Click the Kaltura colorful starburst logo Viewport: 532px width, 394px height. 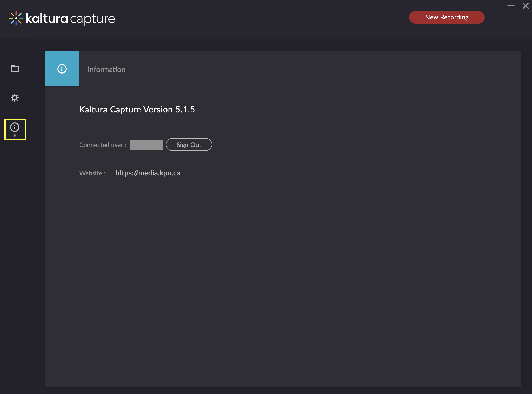[x=16, y=18]
